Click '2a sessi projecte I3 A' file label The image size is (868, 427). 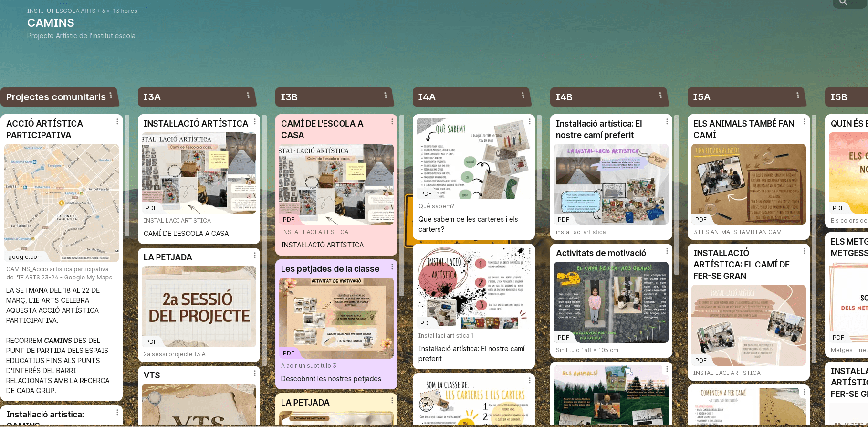(175, 354)
